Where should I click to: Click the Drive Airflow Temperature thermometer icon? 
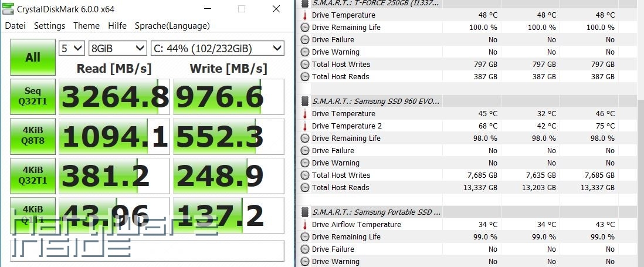tap(304, 225)
